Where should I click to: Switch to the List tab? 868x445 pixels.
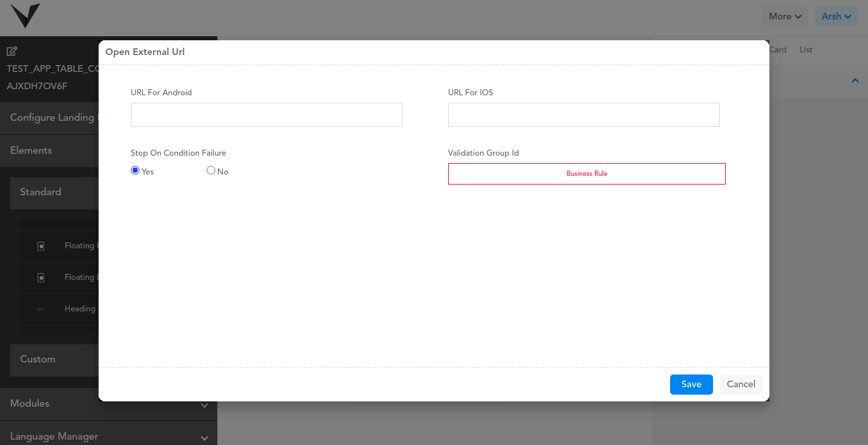(806, 50)
